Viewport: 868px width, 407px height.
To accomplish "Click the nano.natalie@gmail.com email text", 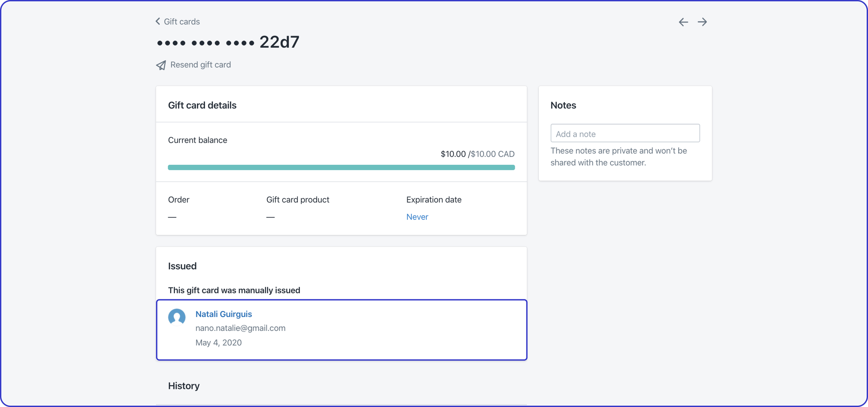I will pos(240,328).
